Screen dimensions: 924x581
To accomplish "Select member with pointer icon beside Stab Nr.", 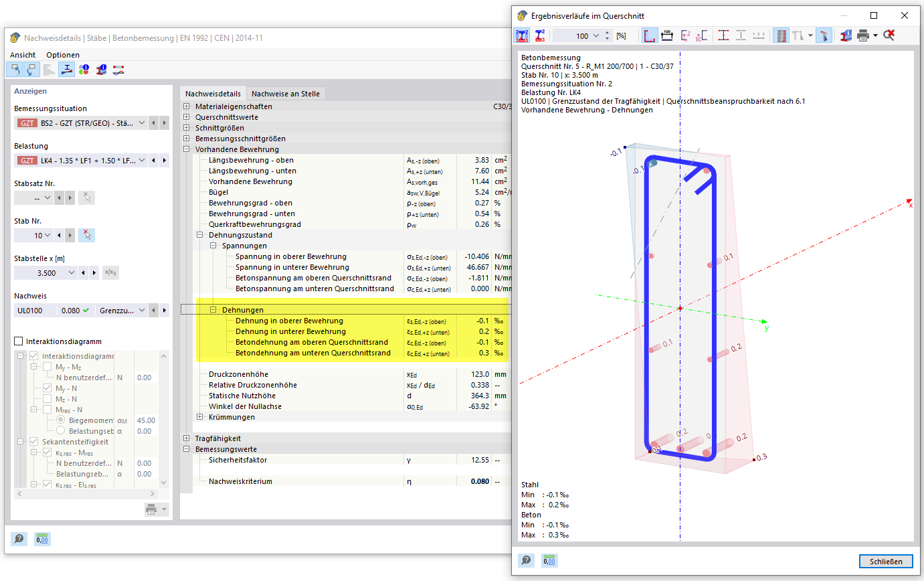I will 86,235.
